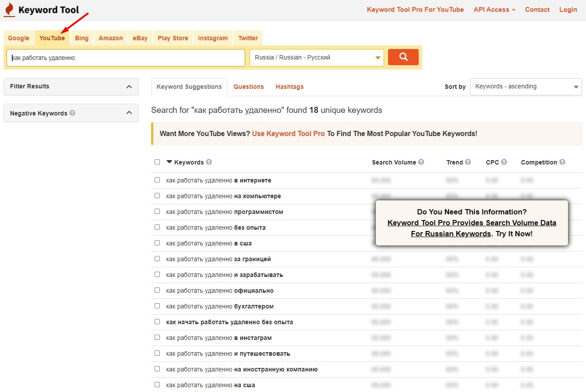Open the Sort by dropdown
This screenshot has width=586, height=392.
click(x=526, y=87)
